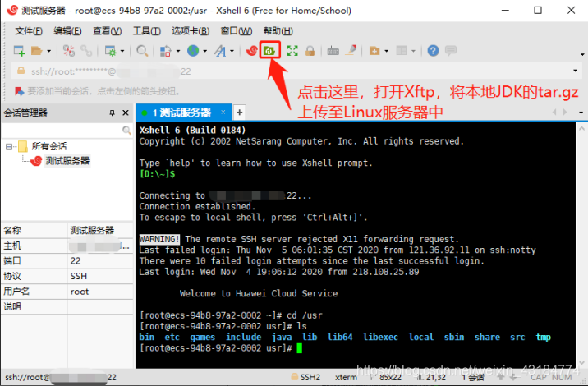Open the 窗口(W) menu

click(237, 31)
